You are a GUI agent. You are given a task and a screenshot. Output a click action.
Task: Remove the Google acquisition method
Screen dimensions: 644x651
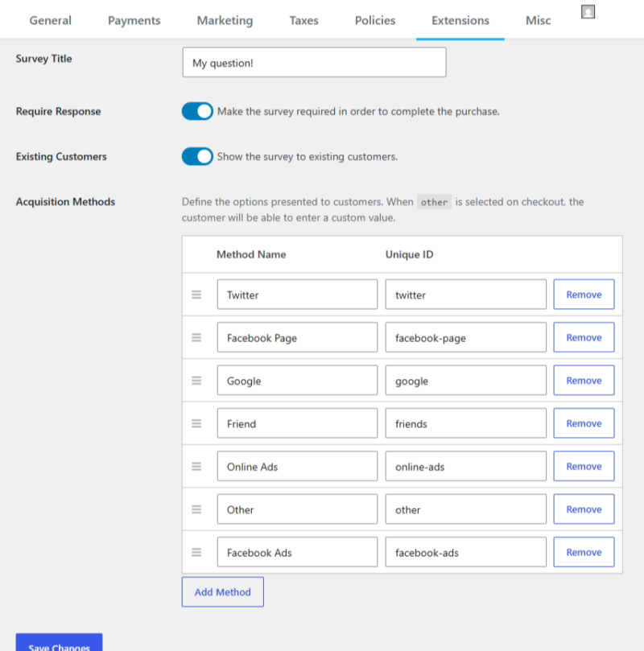(x=584, y=380)
